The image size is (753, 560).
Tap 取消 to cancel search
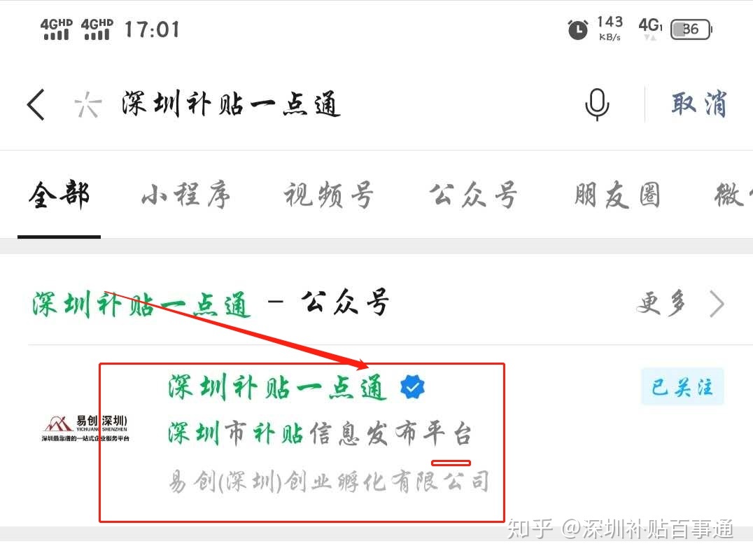699,104
